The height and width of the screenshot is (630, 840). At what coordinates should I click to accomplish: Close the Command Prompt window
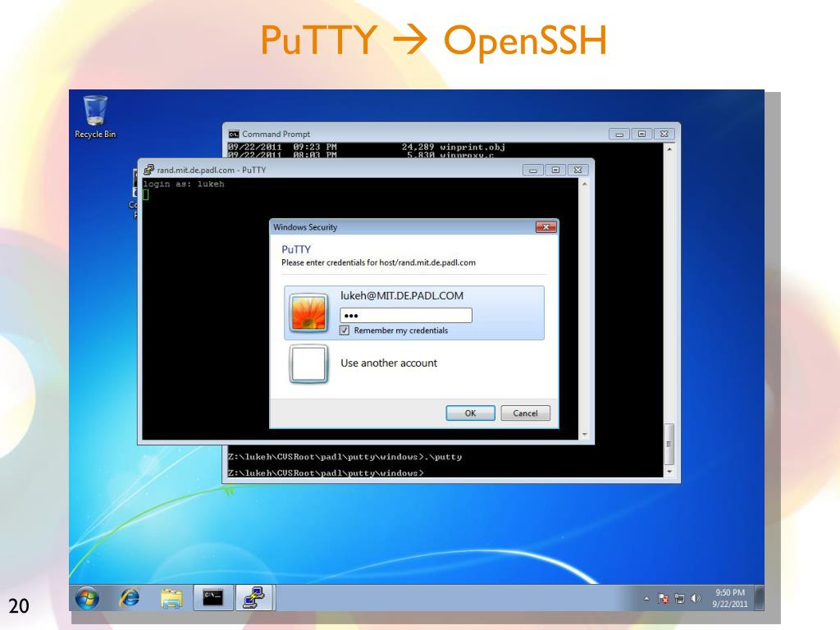click(664, 134)
